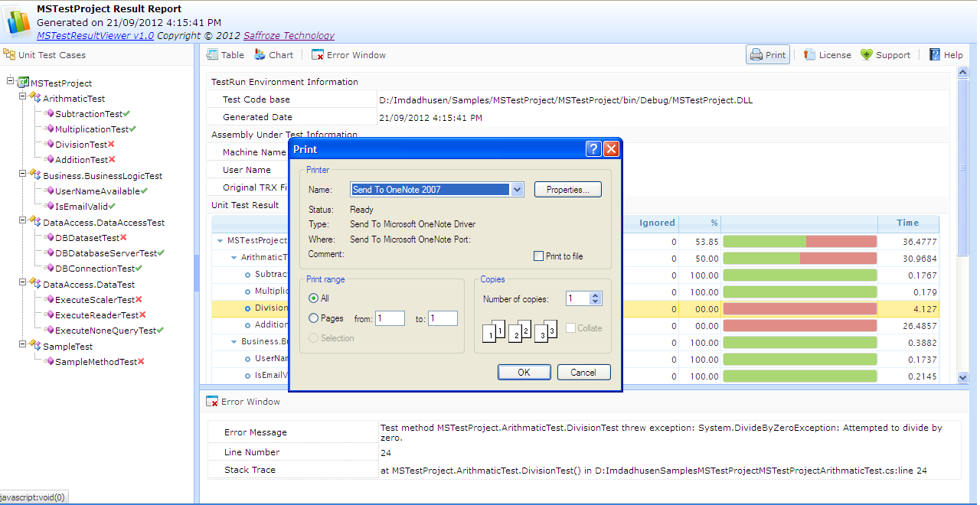
Task: Select the Table view icon
Action: click(x=211, y=54)
